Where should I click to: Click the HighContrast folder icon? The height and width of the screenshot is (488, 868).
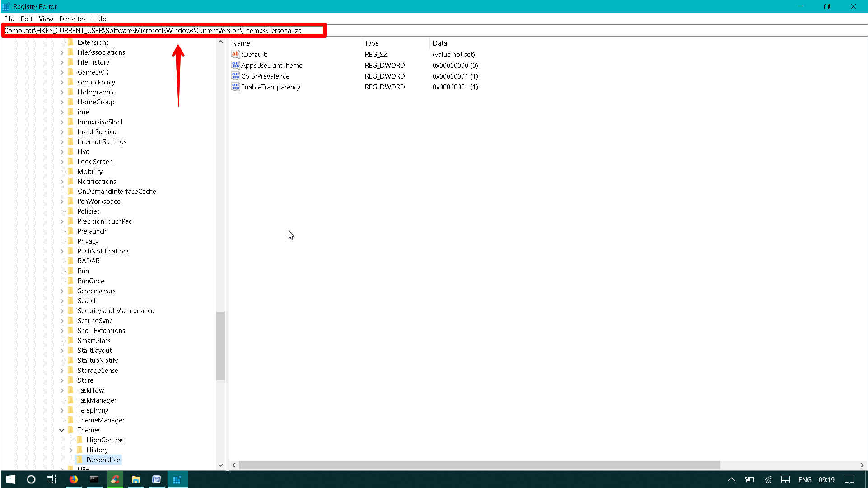[80, 440]
